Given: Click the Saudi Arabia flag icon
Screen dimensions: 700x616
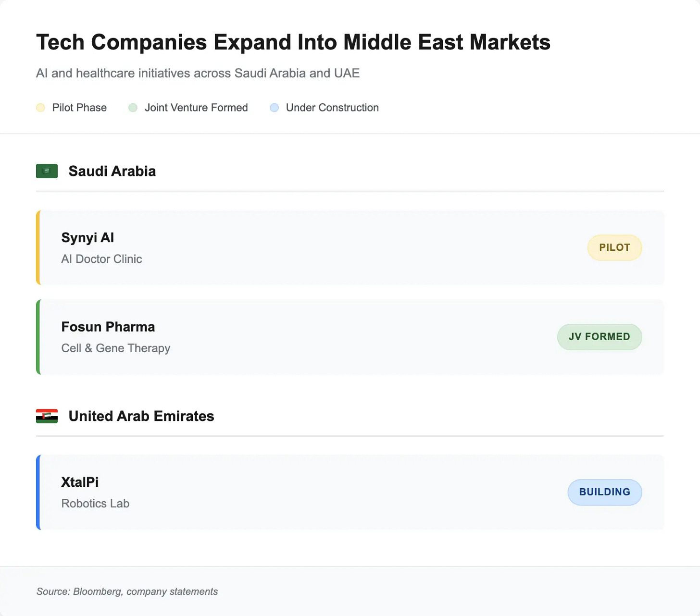Looking at the screenshot, I should [x=47, y=171].
